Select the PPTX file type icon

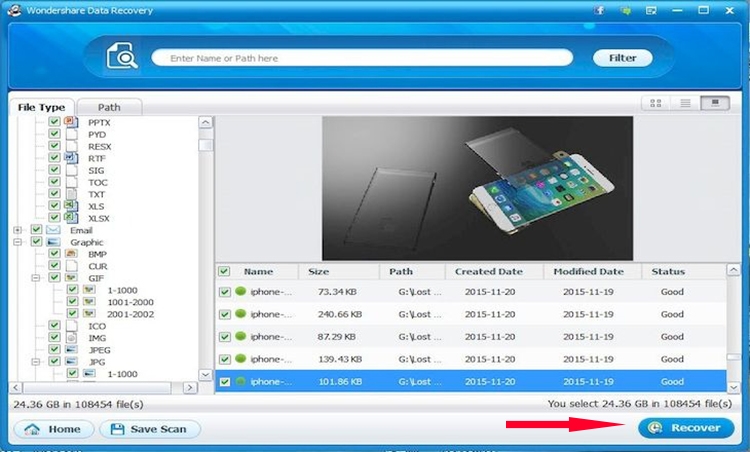(72, 122)
